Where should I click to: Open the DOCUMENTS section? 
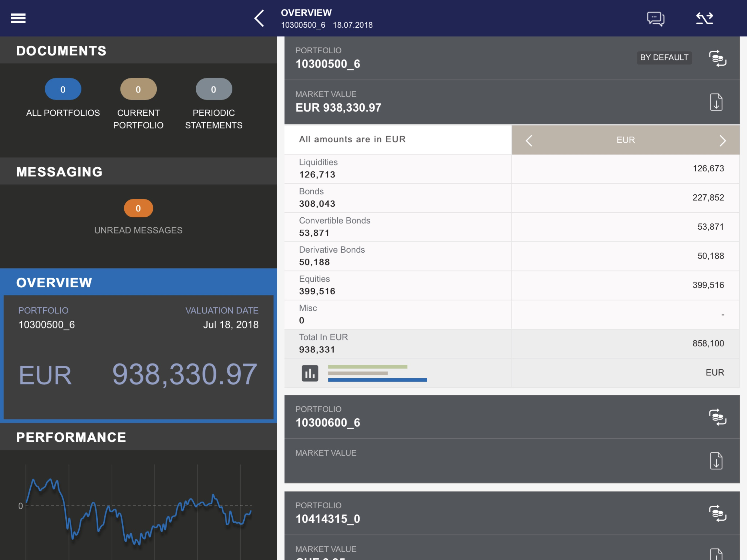pyautogui.click(x=138, y=50)
